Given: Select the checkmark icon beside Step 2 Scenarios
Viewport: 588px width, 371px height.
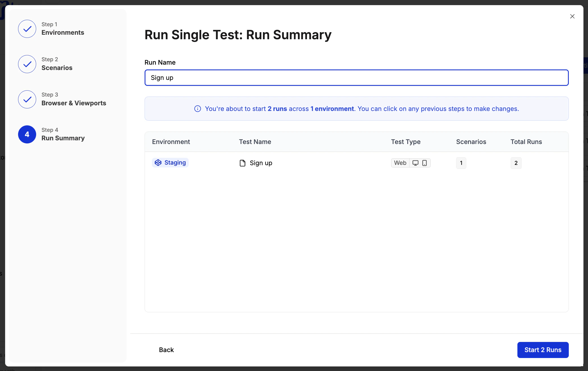Looking at the screenshot, I should pos(27,64).
